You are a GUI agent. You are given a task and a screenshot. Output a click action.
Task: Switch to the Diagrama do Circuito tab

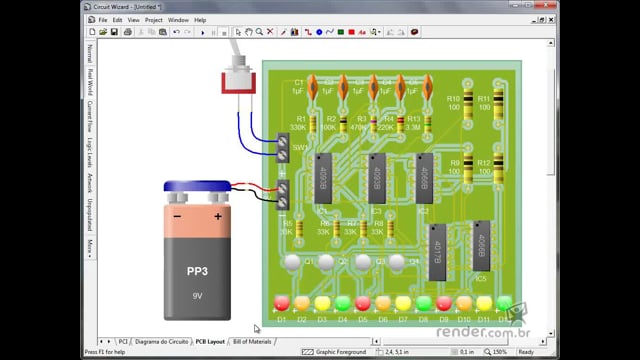tap(162, 342)
